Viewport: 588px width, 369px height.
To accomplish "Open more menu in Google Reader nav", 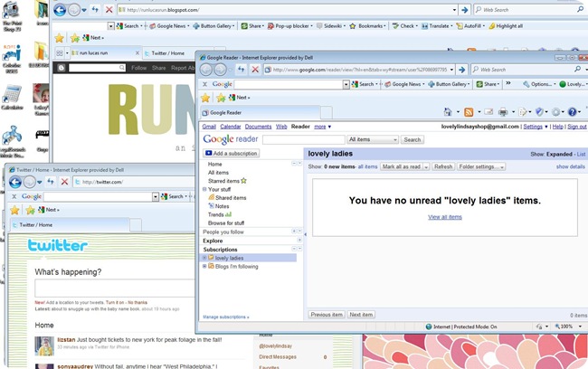I will [x=323, y=127].
